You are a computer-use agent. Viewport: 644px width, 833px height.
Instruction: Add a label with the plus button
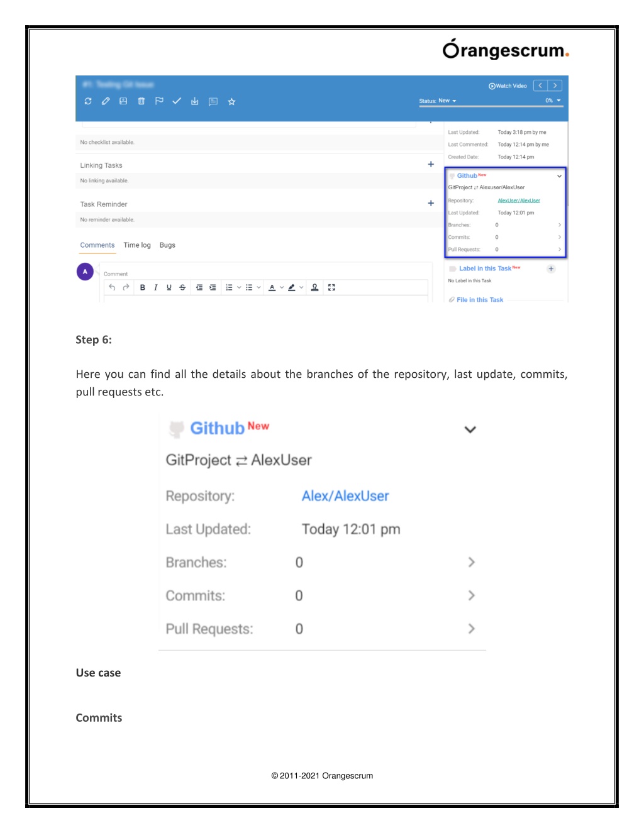551,268
